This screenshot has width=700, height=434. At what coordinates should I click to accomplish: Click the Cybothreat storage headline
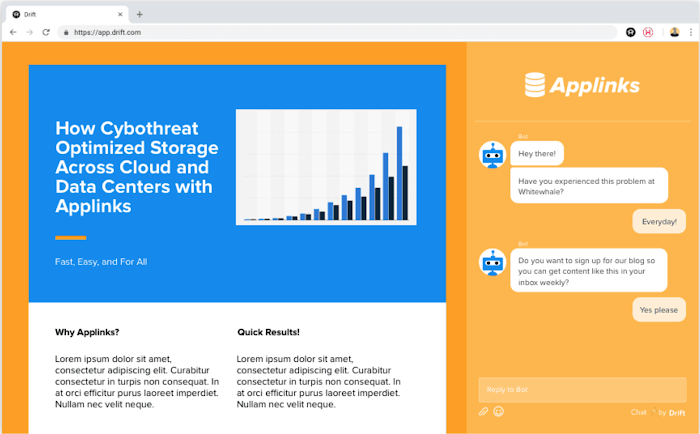137,167
